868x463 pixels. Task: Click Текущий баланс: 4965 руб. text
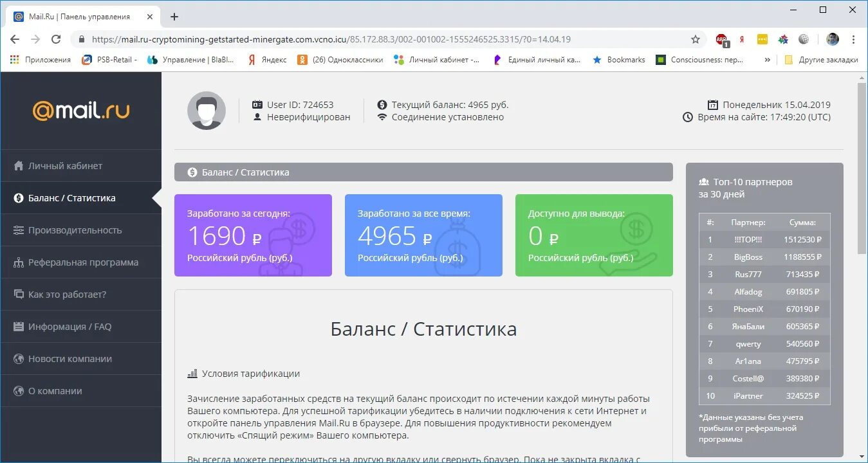click(450, 104)
